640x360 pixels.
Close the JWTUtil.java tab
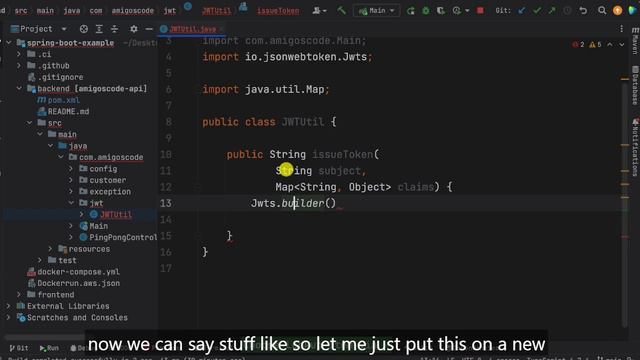pyautogui.click(x=221, y=29)
